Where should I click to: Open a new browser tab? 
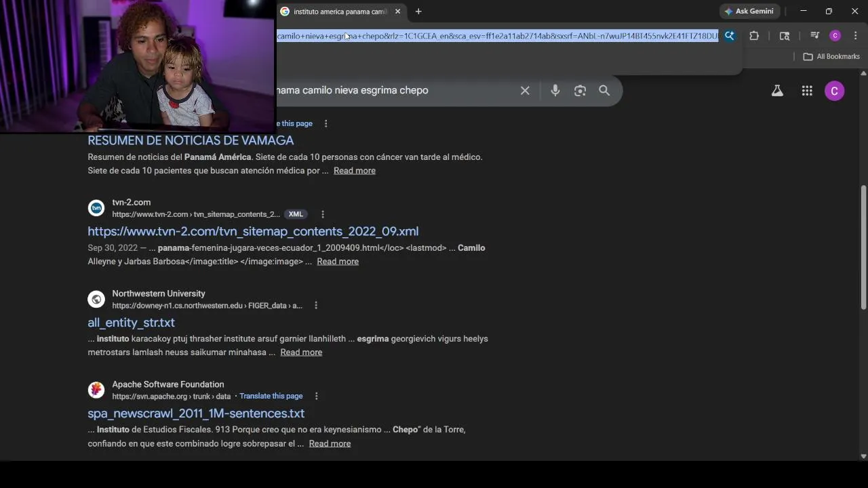418,12
